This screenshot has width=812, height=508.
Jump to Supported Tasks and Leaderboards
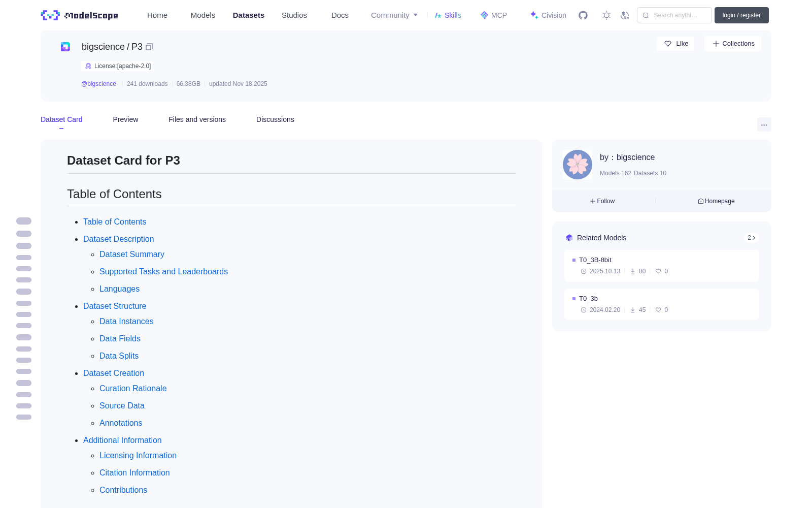click(163, 271)
